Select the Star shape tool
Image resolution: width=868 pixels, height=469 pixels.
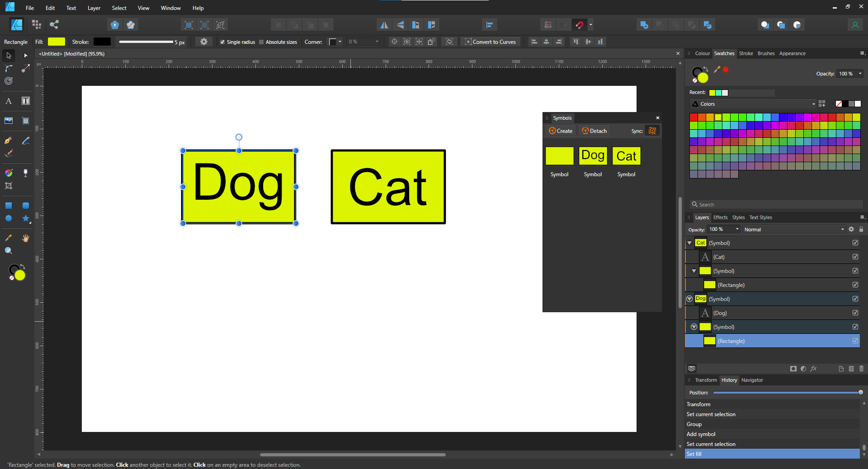[26, 218]
